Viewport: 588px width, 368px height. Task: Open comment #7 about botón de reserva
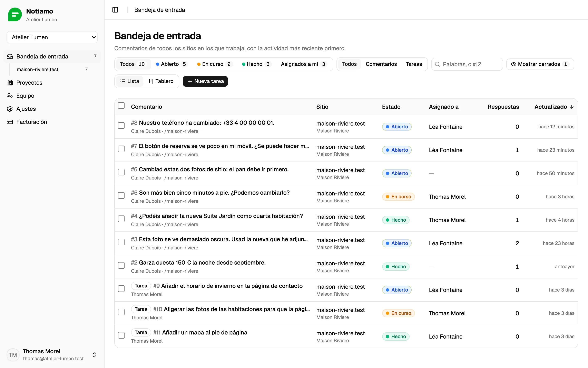coord(220,146)
